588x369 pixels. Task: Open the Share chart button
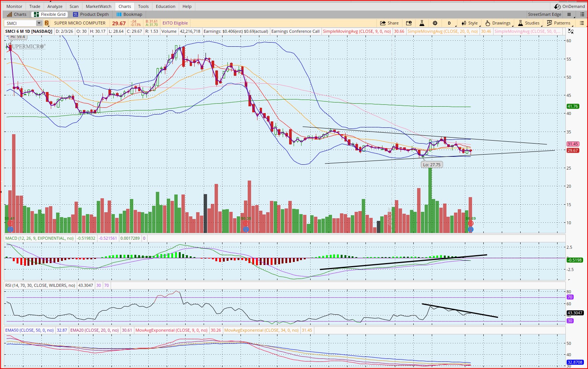coord(389,23)
